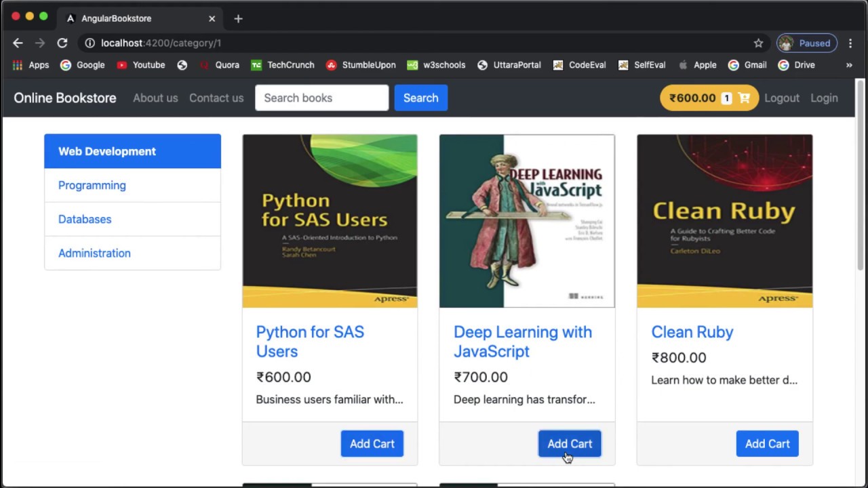
Task: Open the StumbleUpon bookmark
Action: [x=361, y=65]
